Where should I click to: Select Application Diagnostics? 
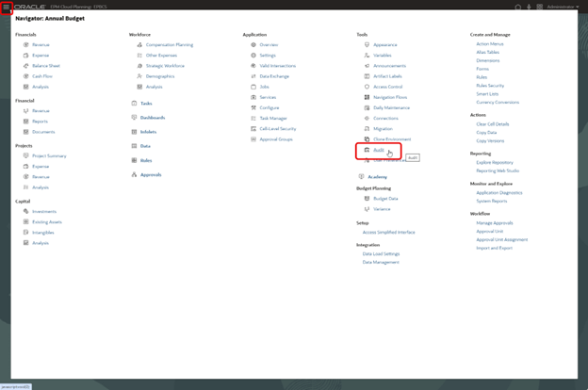coord(498,192)
